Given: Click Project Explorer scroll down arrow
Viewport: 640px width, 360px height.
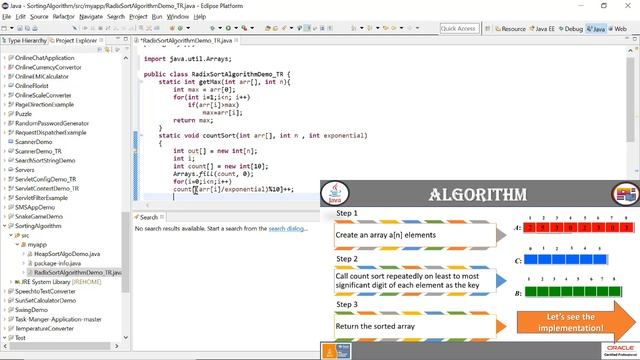Looking at the screenshot, I should click(125, 337).
